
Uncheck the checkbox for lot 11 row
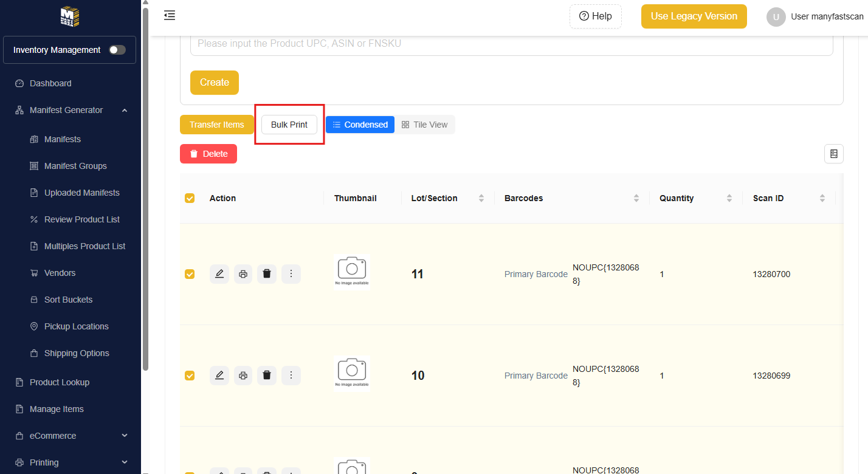(x=190, y=274)
